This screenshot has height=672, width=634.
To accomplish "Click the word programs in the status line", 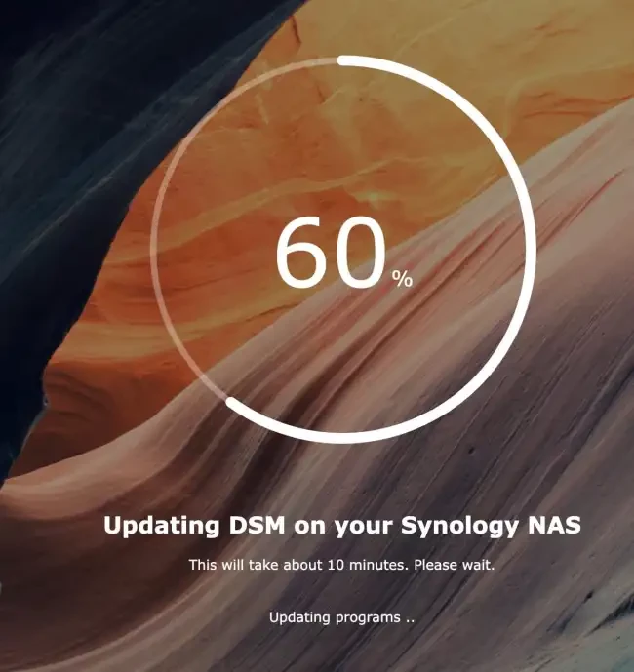I will pos(368,618).
